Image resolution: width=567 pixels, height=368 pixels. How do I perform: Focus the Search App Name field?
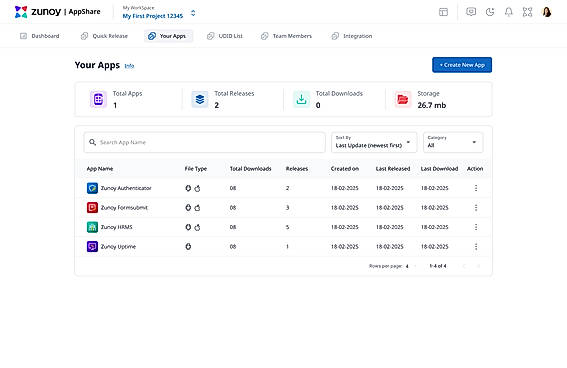click(205, 142)
